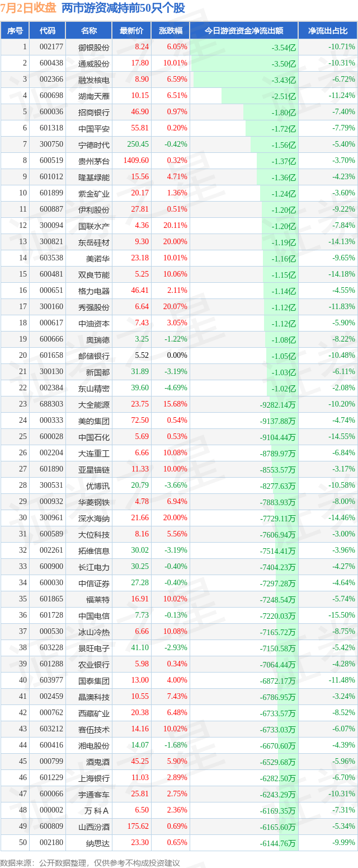This screenshot has height=868, width=358.
Task: Click stock name 隆基绿能
Action: (x=94, y=178)
